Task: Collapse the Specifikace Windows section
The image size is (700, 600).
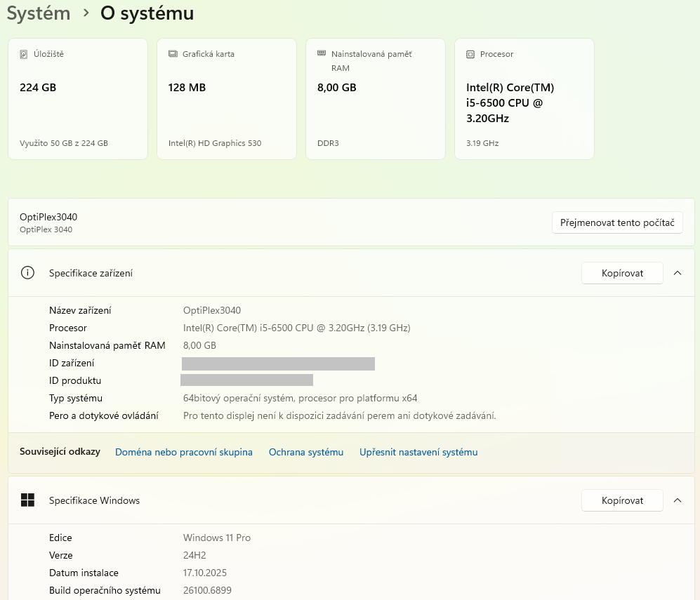Action: point(677,500)
